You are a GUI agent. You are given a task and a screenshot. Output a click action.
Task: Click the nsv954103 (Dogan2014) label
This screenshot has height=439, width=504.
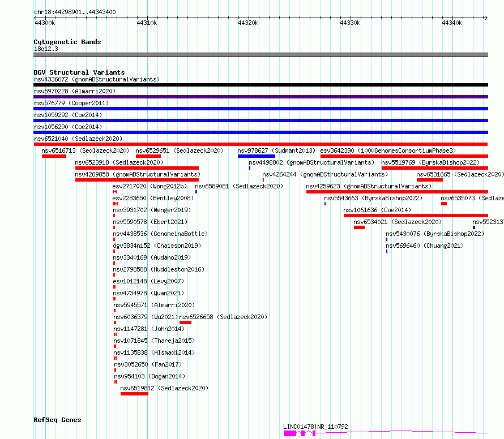point(150,376)
